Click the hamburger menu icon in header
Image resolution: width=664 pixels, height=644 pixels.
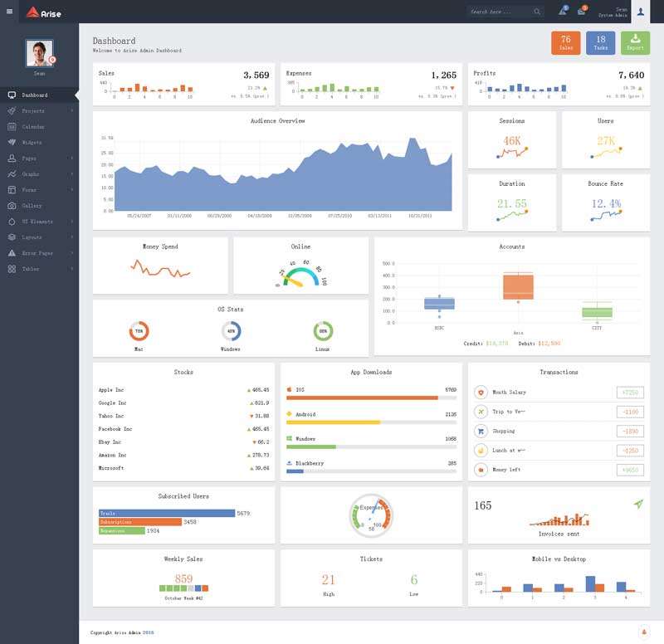pos(10,12)
